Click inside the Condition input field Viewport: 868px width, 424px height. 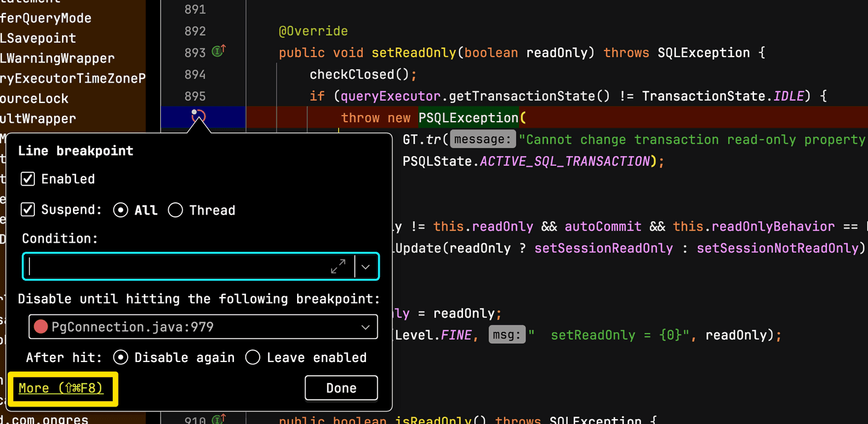coord(178,266)
